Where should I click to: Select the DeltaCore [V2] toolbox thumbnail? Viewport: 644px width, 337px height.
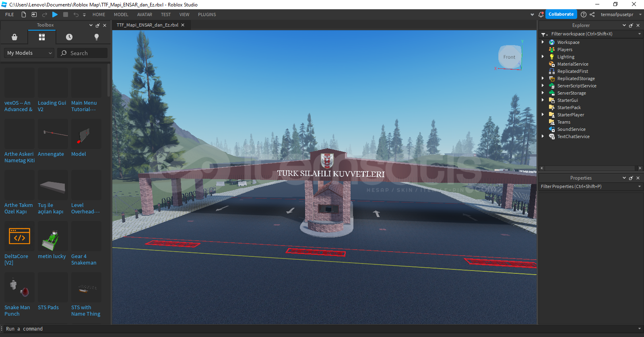pos(19,236)
